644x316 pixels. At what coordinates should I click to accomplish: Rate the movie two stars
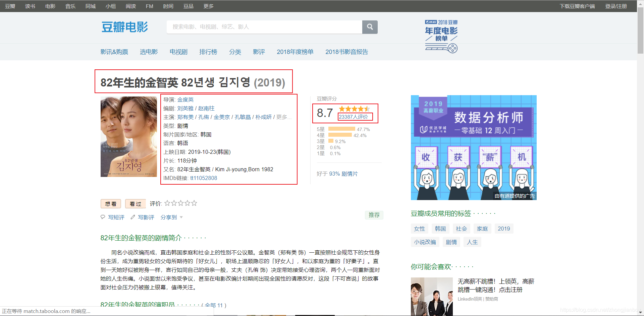[x=174, y=203]
